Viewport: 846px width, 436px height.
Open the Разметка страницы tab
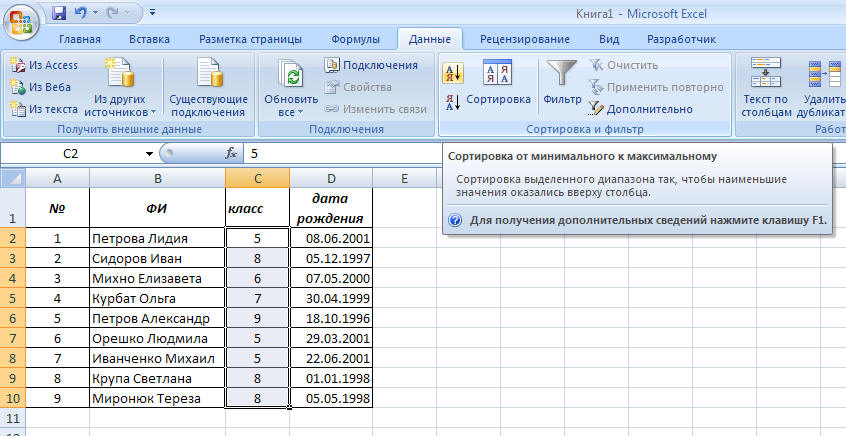250,40
